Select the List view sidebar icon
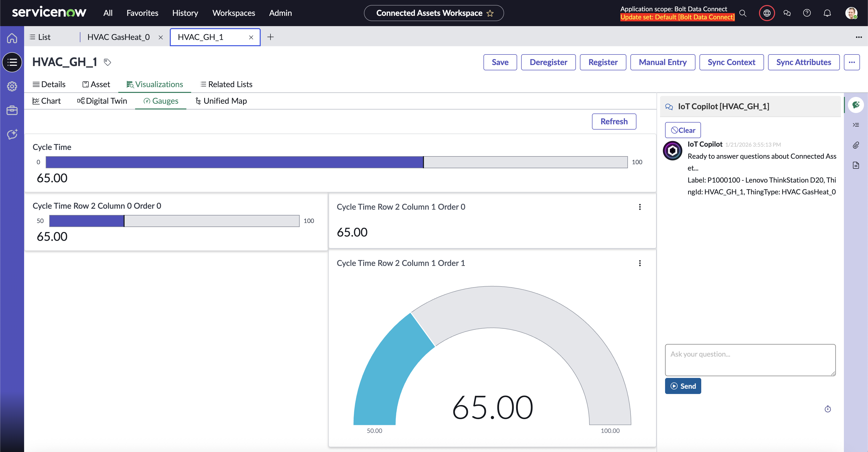Viewport: 868px width, 452px height. pyautogui.click(x=12, y=62)
